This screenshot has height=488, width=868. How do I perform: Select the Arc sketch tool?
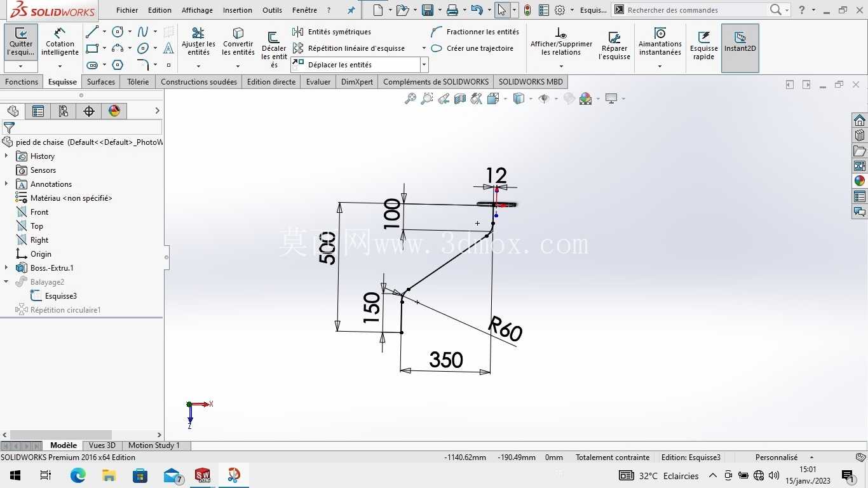(x=118, y=48)
